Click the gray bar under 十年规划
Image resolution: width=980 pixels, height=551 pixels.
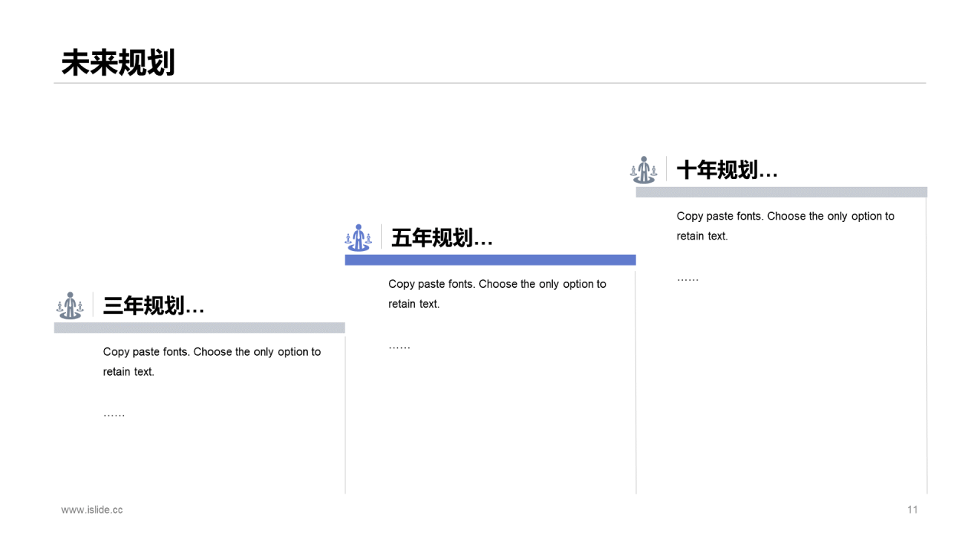(781, 192)
